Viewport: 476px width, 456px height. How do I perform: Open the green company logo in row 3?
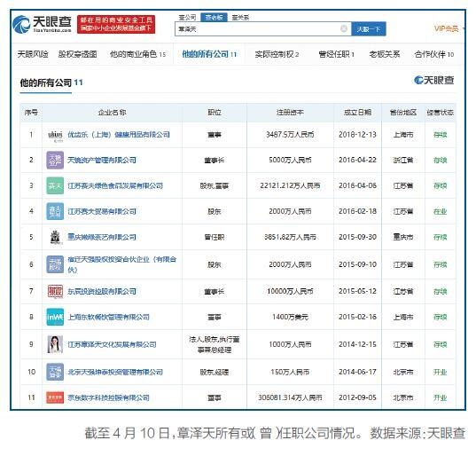55,185
